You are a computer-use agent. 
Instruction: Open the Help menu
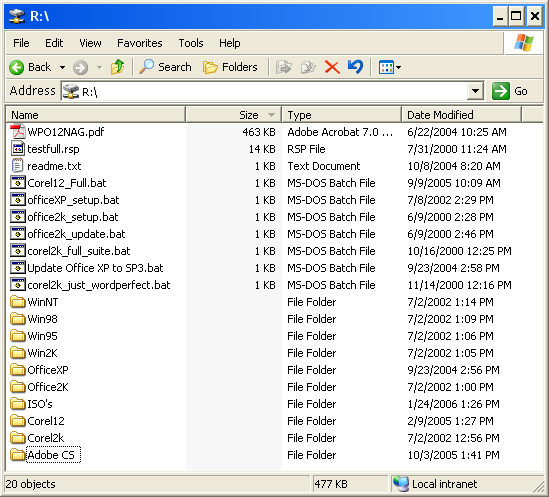(x=230, y=43)
